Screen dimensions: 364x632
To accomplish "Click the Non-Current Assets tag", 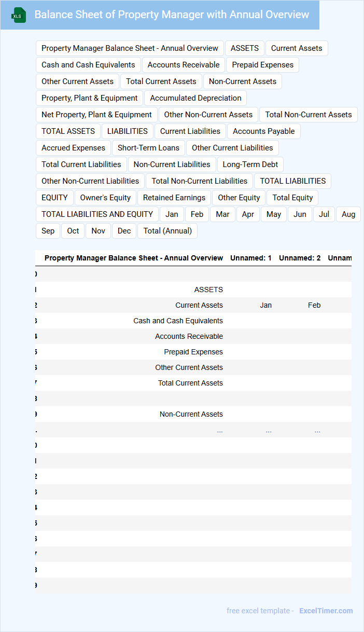I will click(x=243, y=81).
